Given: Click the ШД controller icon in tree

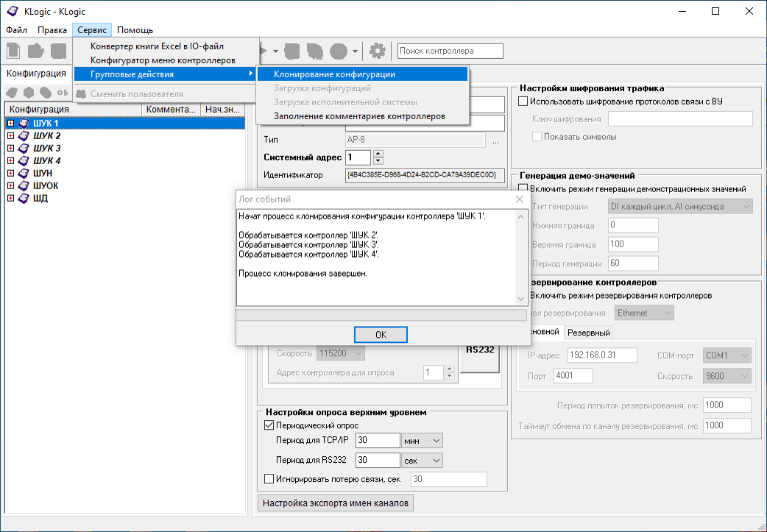Looking at the screenshot, I should 24,199.
